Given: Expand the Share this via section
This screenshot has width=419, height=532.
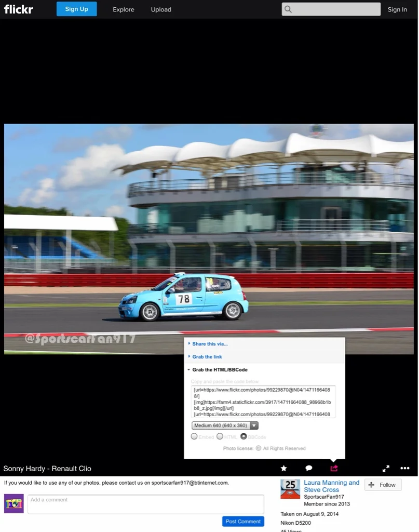Looking at the screenshot, I should point(210,344).
